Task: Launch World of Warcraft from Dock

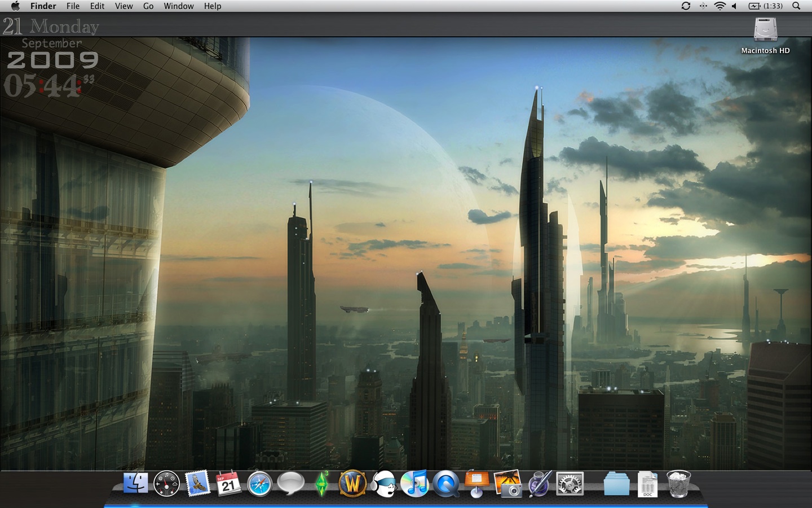Action: tap(353, 484)
